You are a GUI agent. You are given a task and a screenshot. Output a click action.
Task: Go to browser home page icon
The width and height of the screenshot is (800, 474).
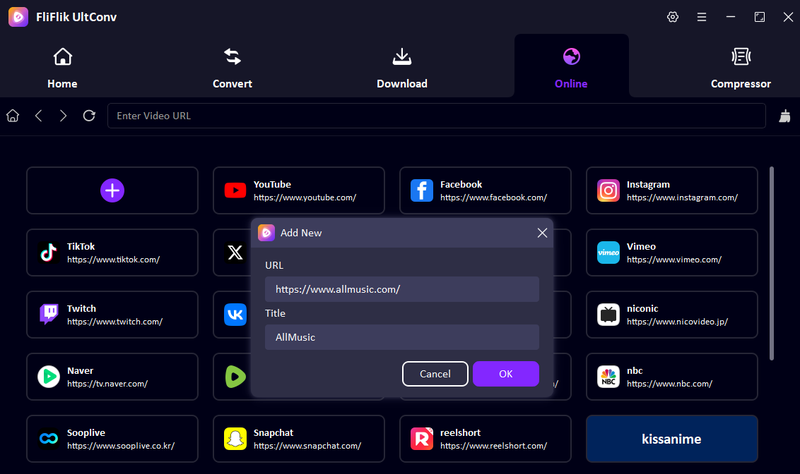click(13, 116)
